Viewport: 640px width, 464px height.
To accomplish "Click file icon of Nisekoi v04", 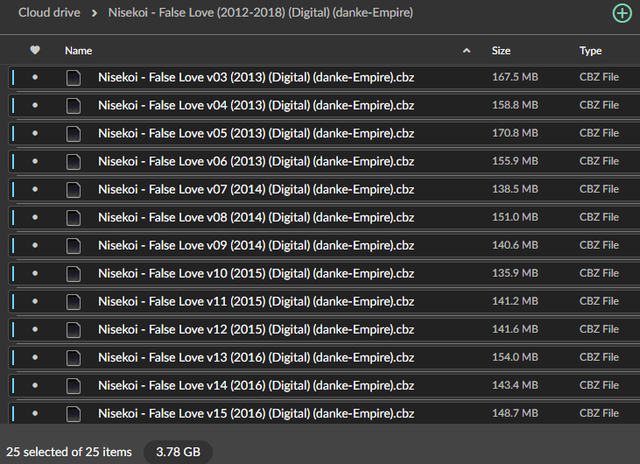I will [73, 106].
